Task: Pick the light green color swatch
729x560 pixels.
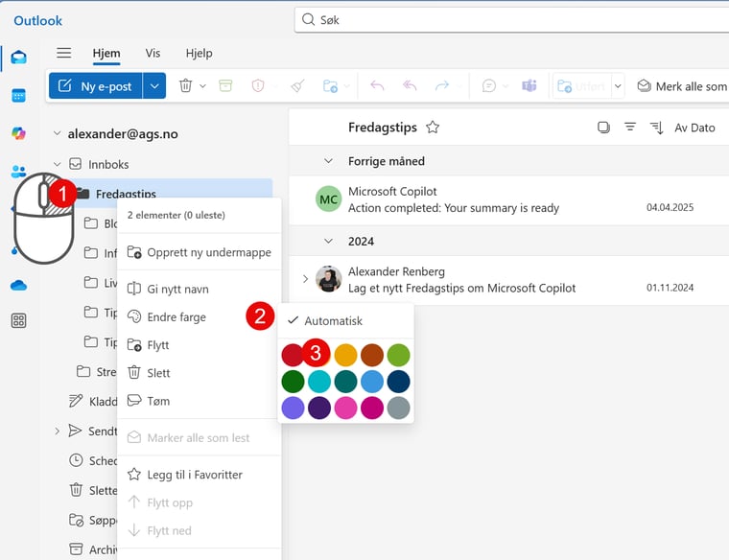Action: [398, 356]
